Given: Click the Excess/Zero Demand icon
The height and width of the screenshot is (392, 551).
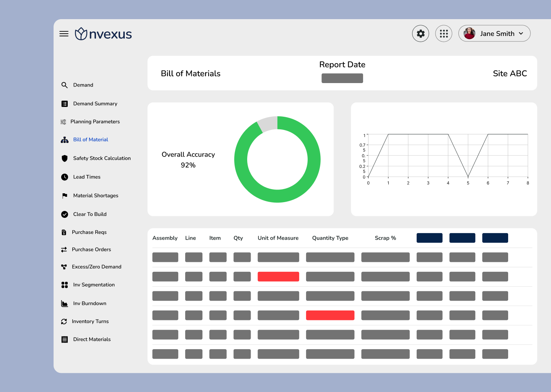Looking at the screenshot, I should tap(64, 267).
